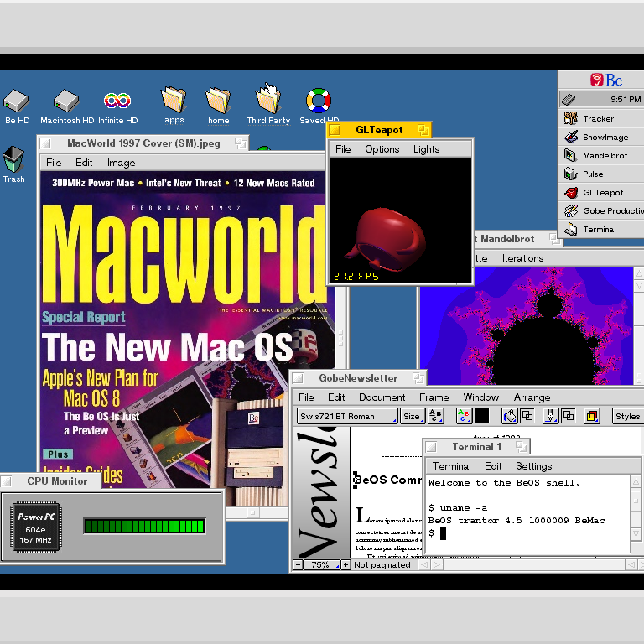Click the green CPU usage bar
Viewport: 644px width, 644px height.
pos(145,526)
